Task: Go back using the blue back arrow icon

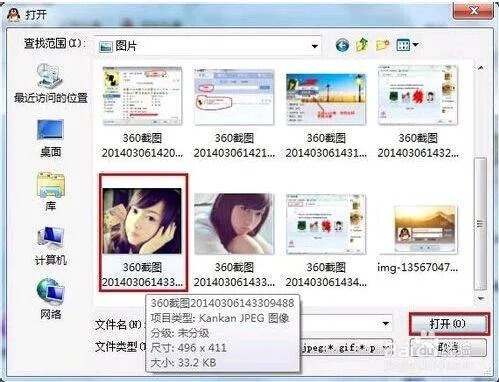Action: pyautogui.click(x=342, y=45)
